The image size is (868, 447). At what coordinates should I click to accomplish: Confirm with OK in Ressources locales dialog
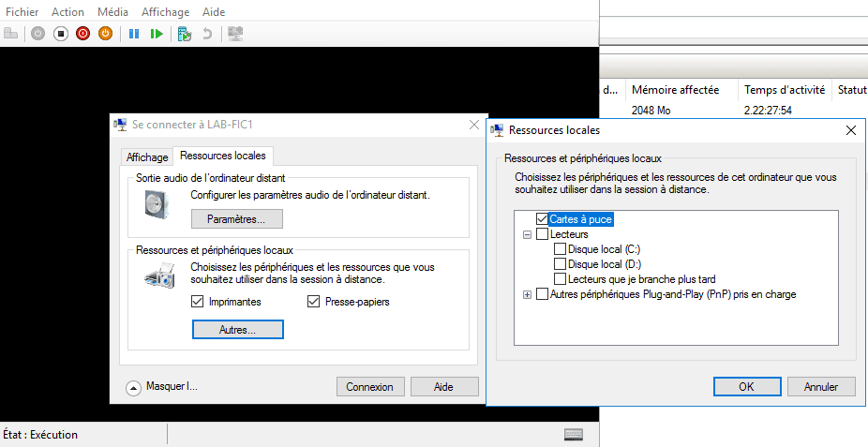(747, 387)
